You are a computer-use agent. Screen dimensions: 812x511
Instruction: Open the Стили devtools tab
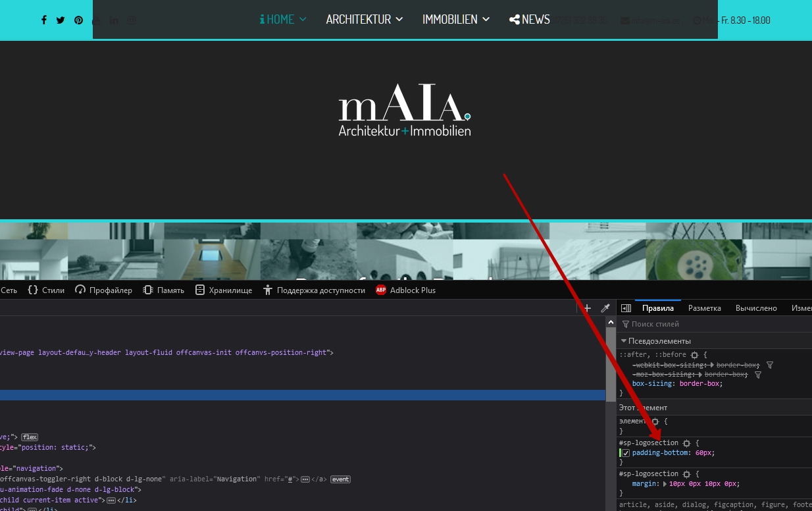point(46,290)
